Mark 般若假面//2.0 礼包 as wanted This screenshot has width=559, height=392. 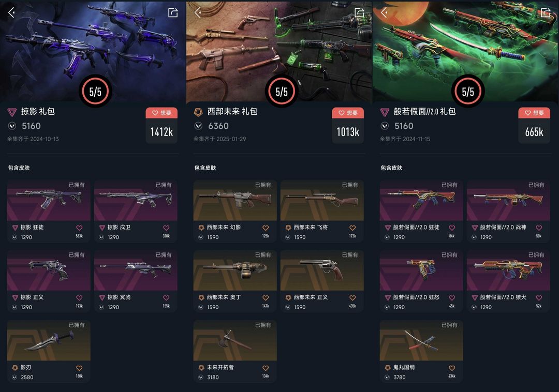click(x=534, y=113)
